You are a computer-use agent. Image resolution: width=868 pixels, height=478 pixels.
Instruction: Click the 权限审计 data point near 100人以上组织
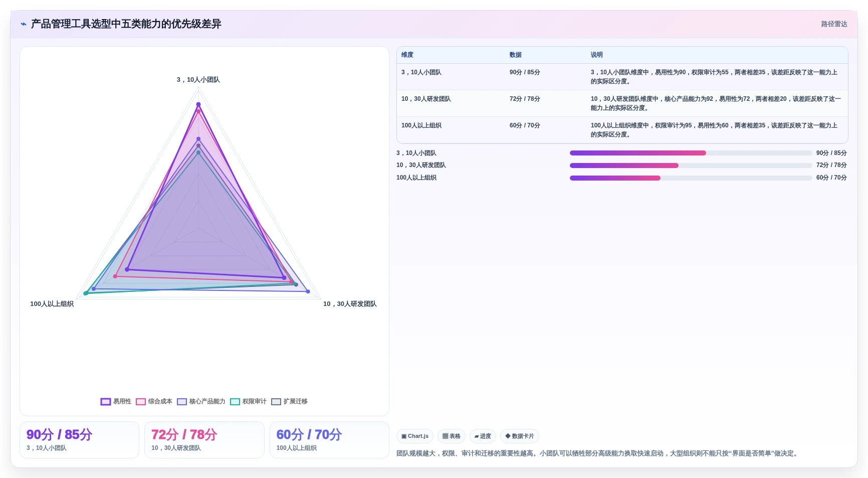86,293
